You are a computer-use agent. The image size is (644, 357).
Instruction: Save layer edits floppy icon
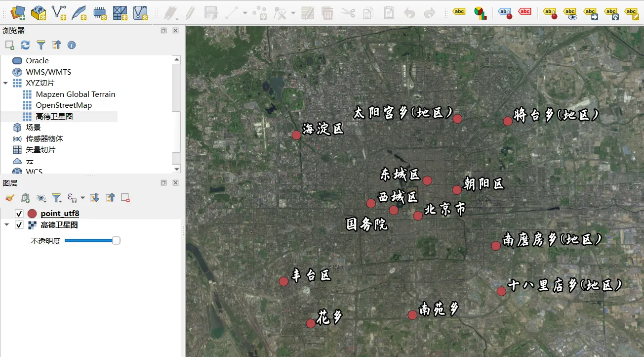[x=211, y=12]
